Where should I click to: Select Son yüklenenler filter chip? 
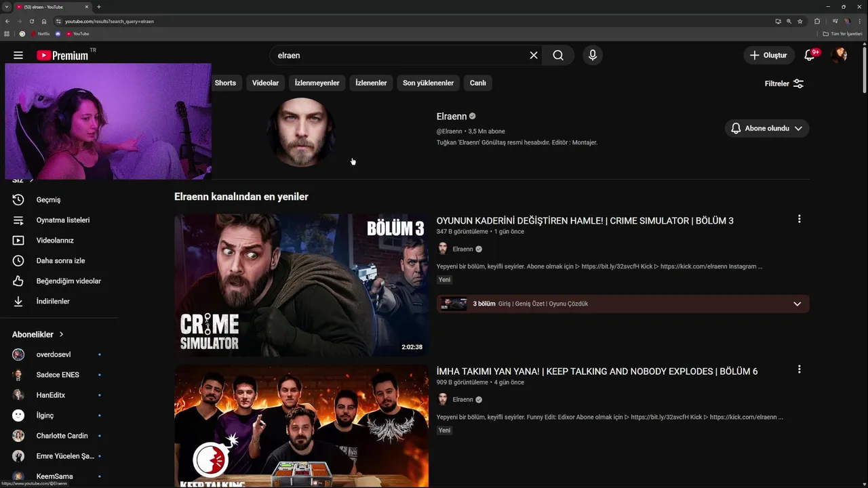(x=428, y=83)
